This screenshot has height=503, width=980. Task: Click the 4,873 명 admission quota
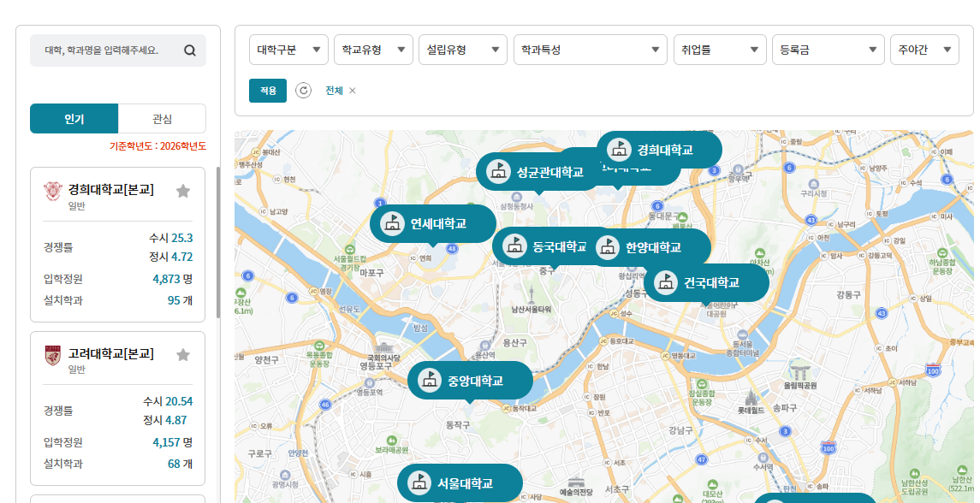coord(173,279)
